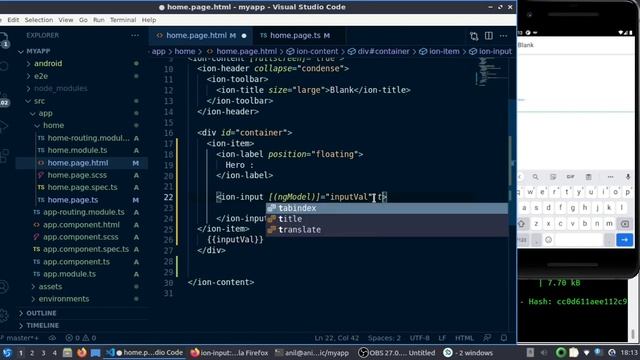This screenshot has height=360, width=640.
Task: Tap emulator keyboard search icon
Action: [x=535, y=177]
